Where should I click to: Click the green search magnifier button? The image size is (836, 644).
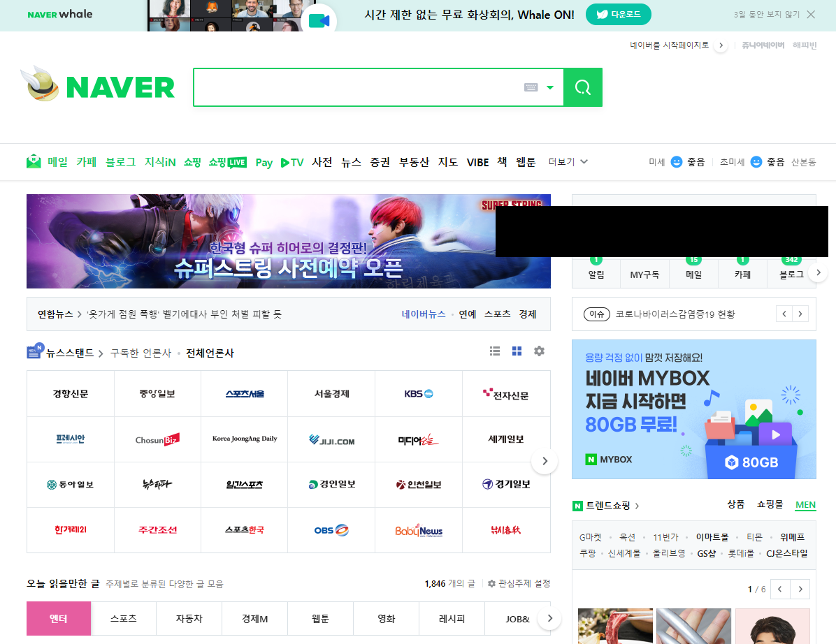[x=583, y=87]
